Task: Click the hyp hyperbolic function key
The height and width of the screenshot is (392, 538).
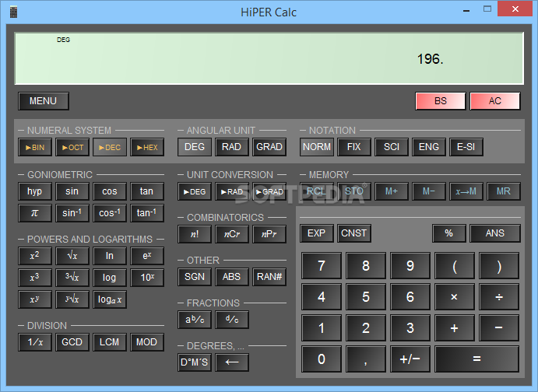Action: click(x=35, y=191)
